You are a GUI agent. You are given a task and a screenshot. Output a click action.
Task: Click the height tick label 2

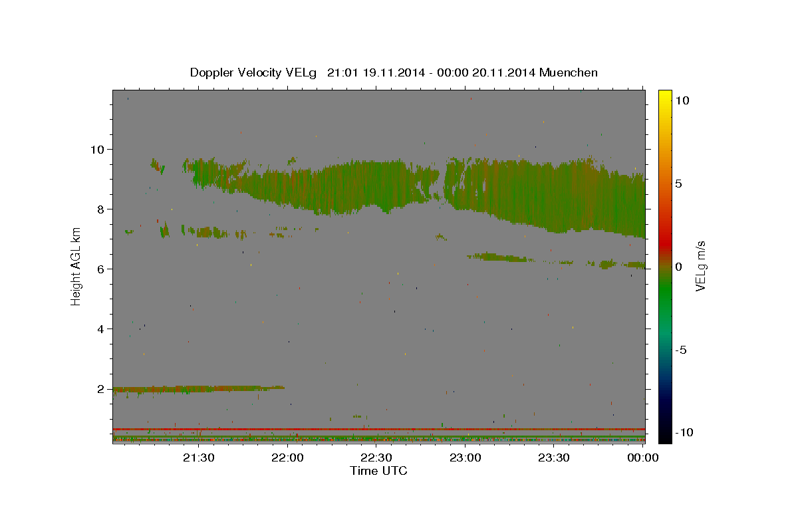click(102, 388)
